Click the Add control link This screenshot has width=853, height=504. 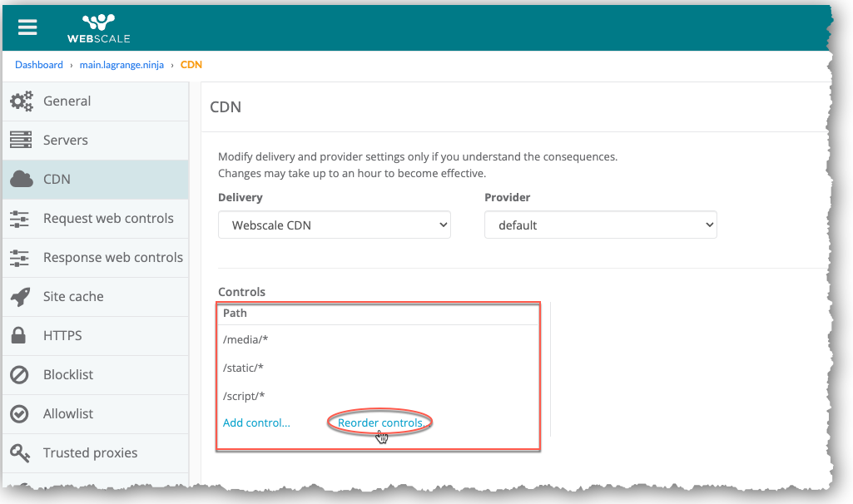(x=256, y=423)
